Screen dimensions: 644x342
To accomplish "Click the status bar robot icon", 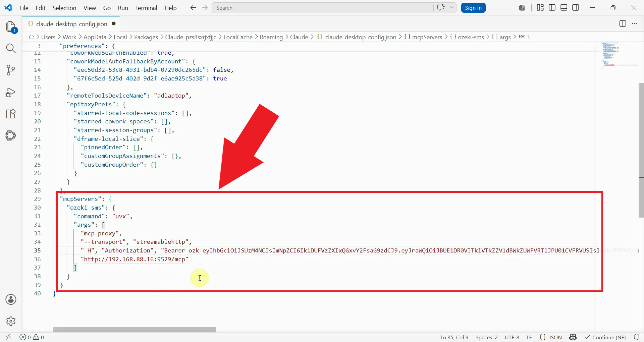I will (573, 337).
